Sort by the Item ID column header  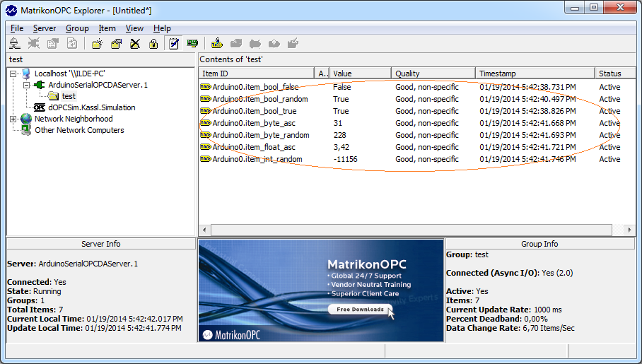pyautogui.click(x=257, y=74)
